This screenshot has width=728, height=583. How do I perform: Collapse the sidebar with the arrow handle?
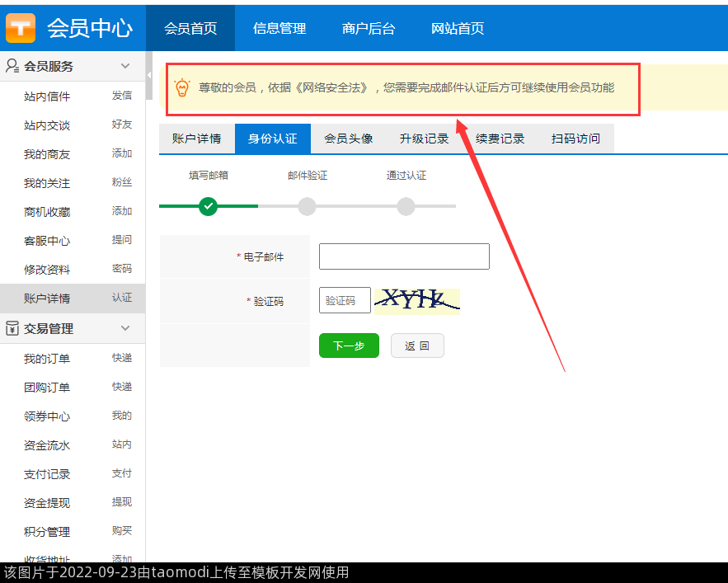(x=149, y=75)
